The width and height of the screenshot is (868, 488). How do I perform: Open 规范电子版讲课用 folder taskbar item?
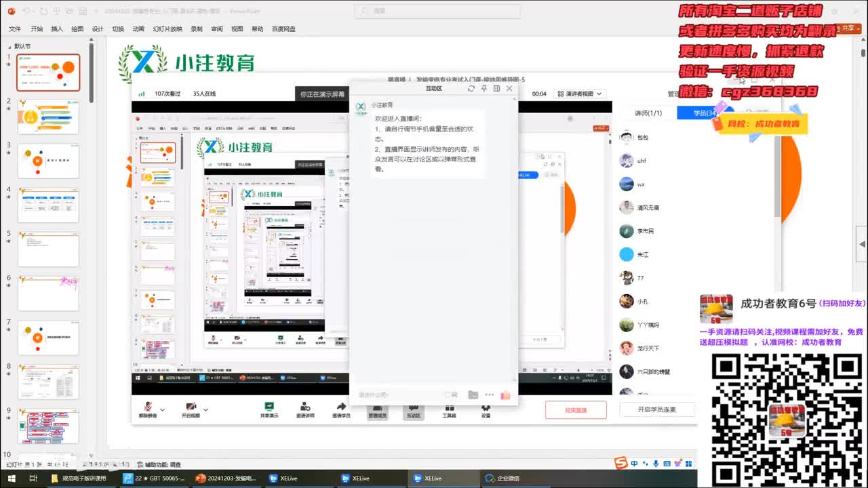(81, 478)
